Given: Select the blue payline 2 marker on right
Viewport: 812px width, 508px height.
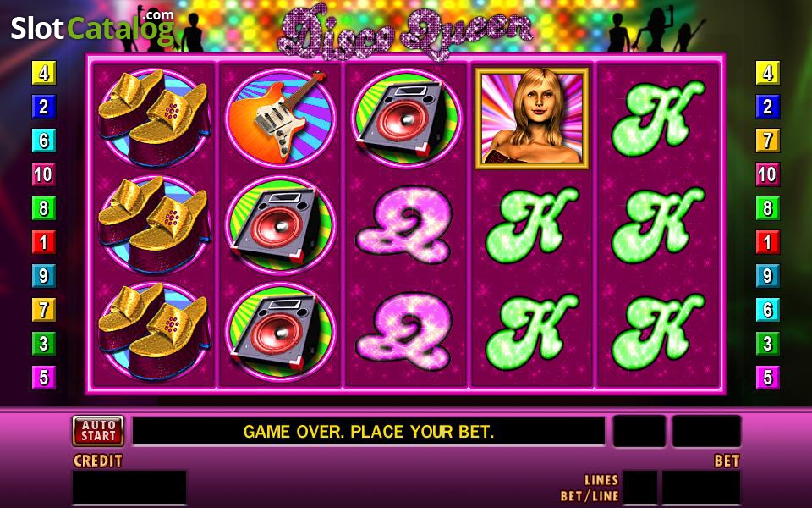Looking at the screenshot, I should point(767,107).
